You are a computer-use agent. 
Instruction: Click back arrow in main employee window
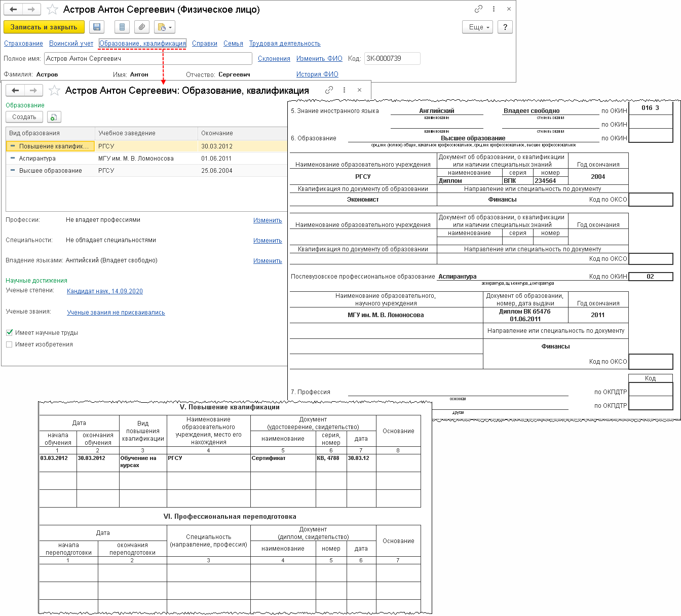(x=13, y=10)
